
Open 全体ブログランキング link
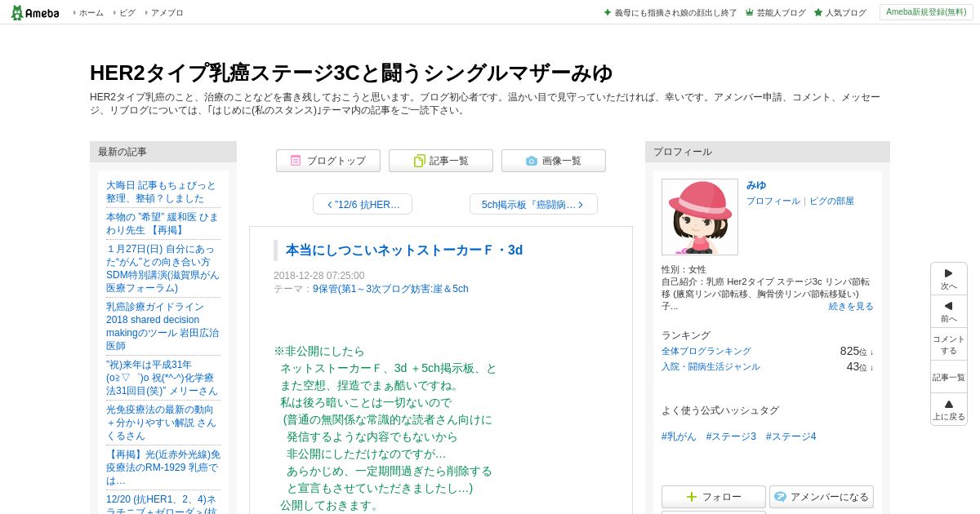[706, 351]
